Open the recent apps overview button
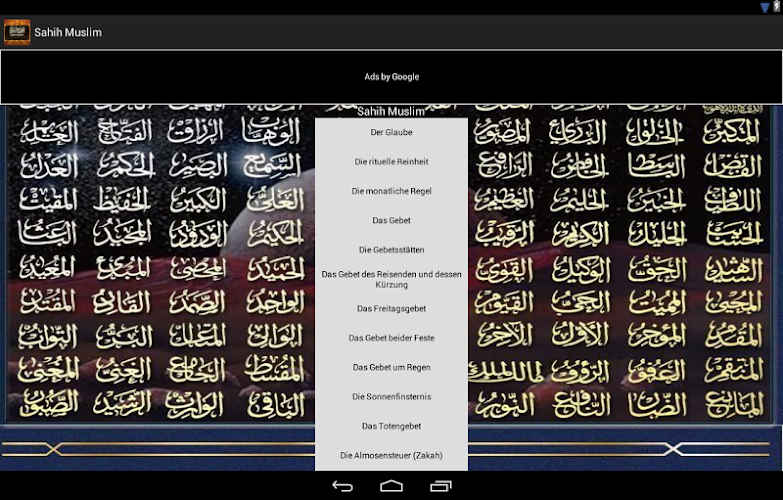 click(440, 486)
